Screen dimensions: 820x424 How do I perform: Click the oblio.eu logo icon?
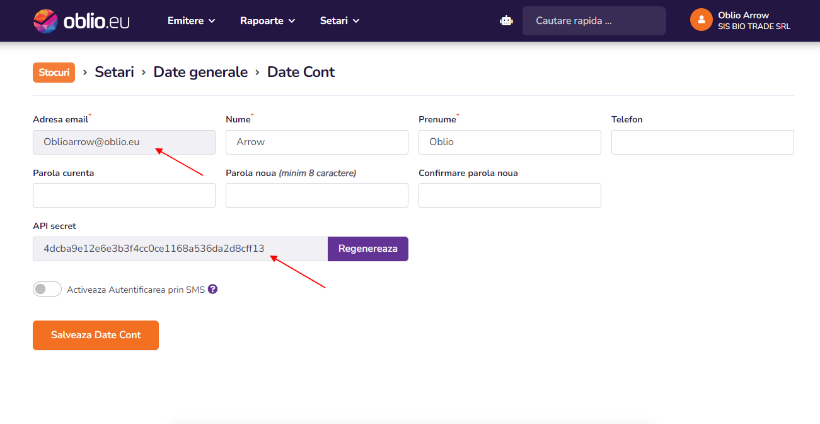[x=45, y=21]
